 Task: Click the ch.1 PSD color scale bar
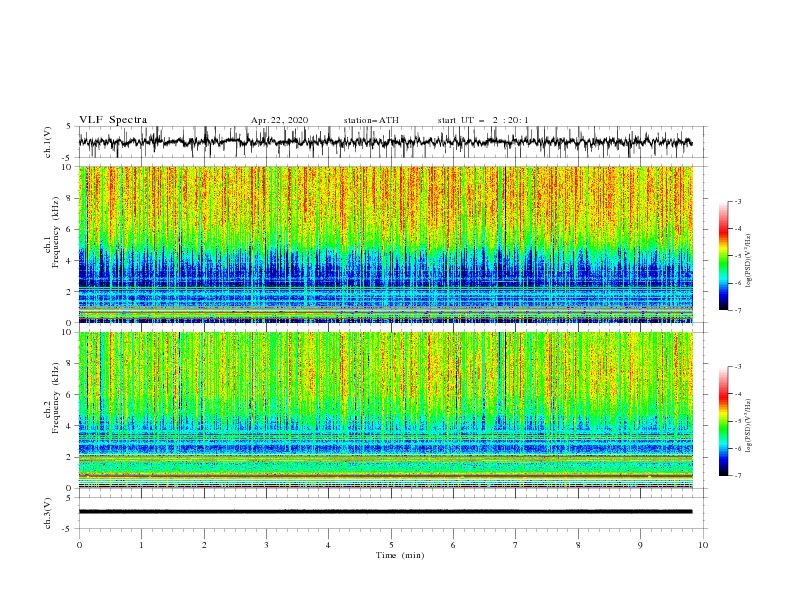pyautogui.click(x=723, y=256)
